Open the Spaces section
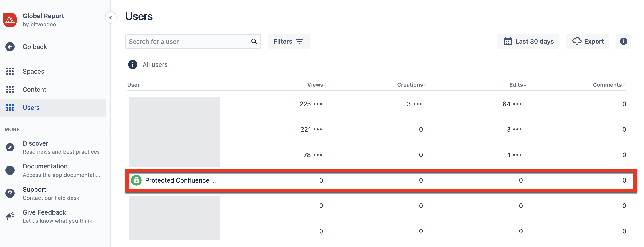 click(33, 71)
